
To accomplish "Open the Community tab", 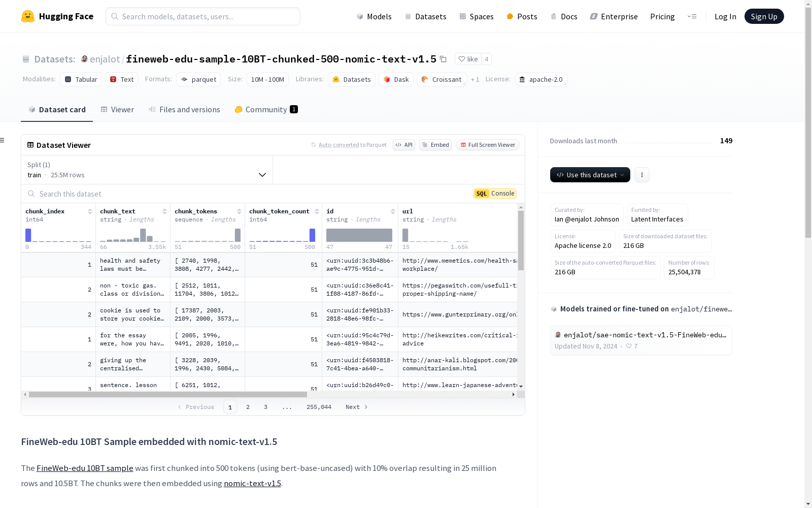I will (266, 109).
